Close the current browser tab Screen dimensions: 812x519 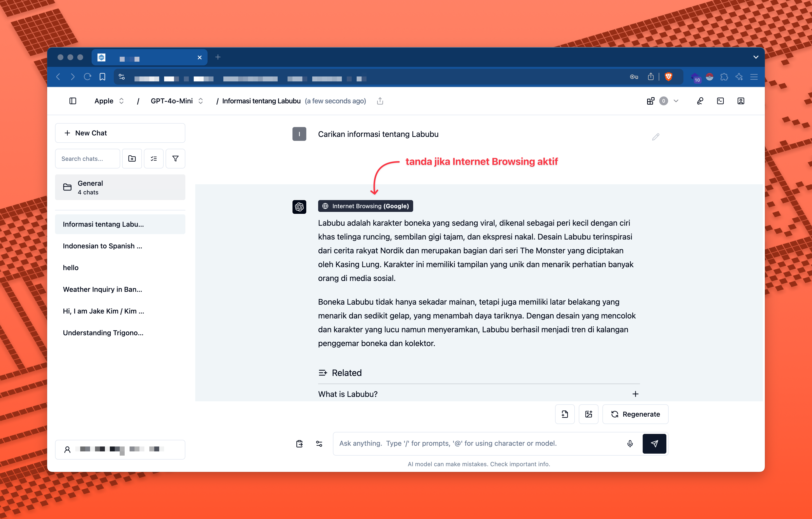pyautogui.click(x=200, y=57)
